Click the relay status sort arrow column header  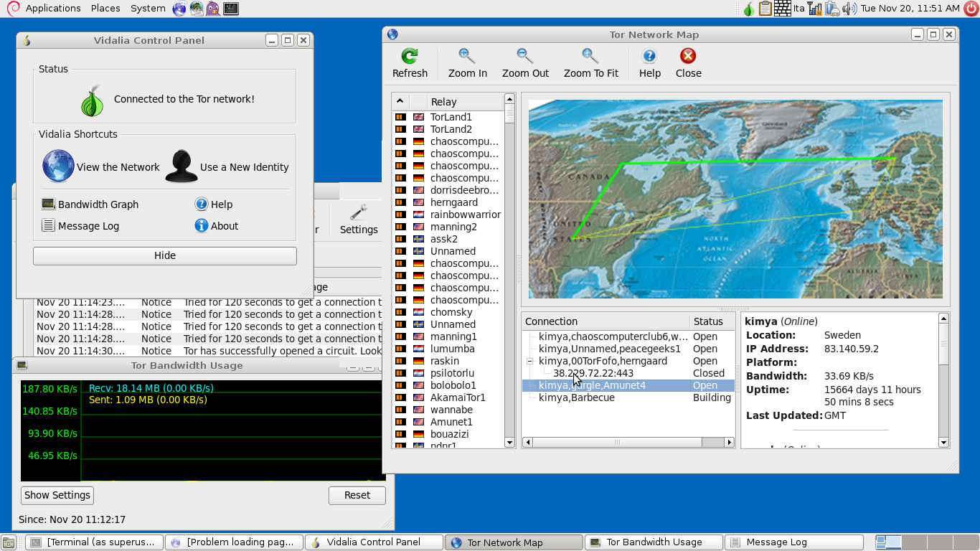point(400,101)
